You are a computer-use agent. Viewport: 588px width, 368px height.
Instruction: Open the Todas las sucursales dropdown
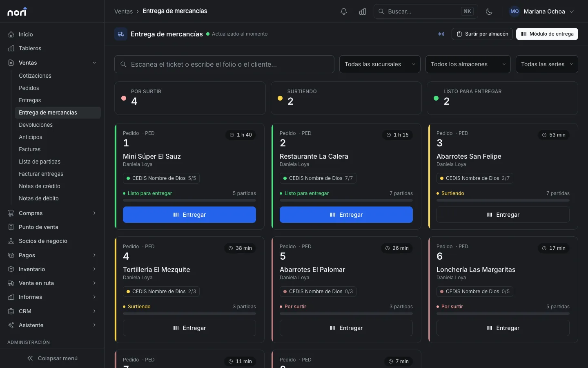pos(380,64)
